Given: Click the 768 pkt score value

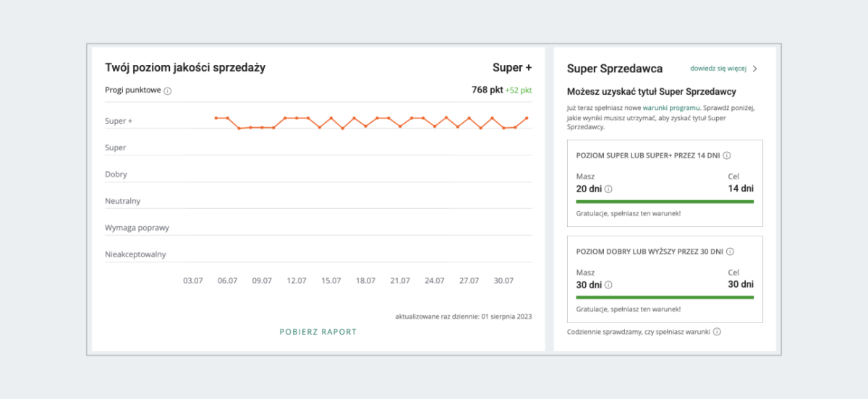Looking at the screenshot, I should (485, 90).
